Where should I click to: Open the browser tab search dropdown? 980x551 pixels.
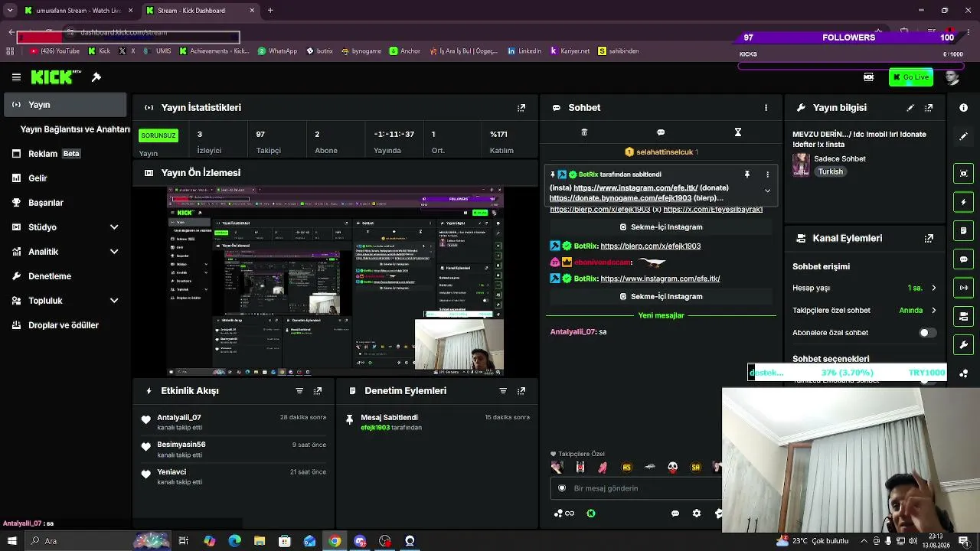click(x=11, y=10)
